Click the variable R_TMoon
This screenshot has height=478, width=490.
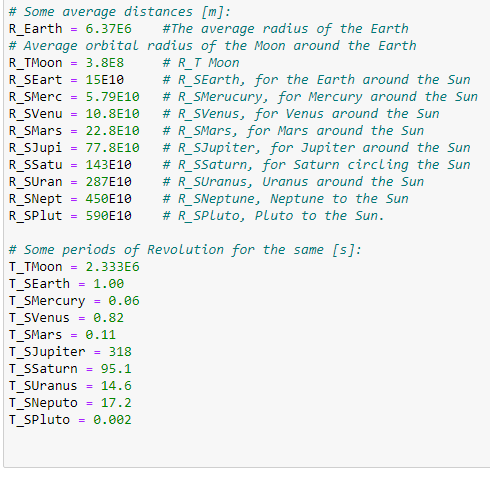(35, 63)
